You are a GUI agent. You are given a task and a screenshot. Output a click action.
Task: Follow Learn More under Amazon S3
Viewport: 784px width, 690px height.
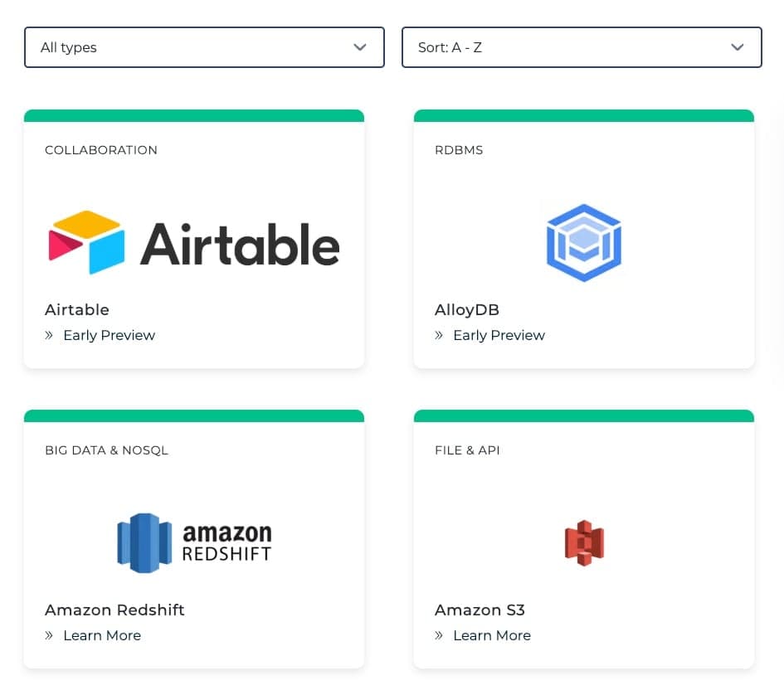tap(492, 635)
